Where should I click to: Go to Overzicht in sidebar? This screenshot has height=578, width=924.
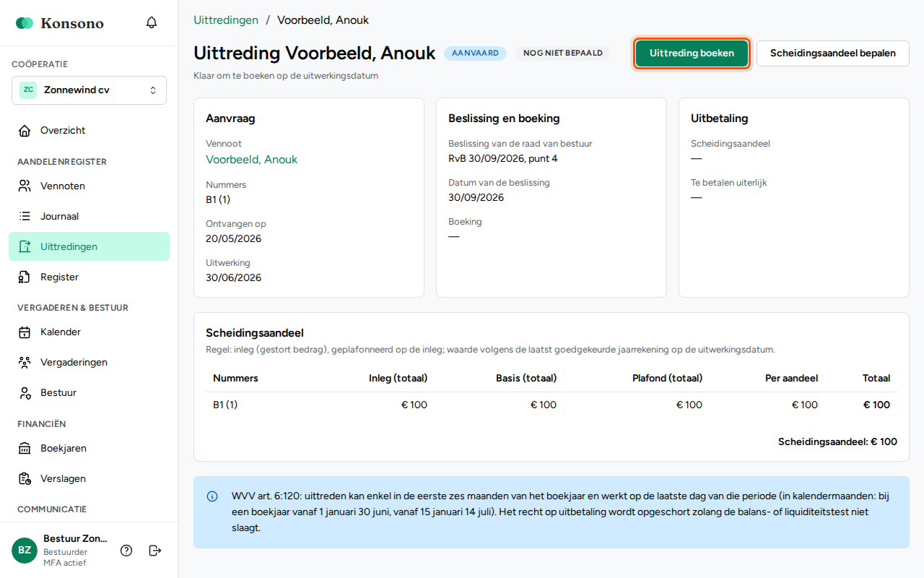click(89, 131)
